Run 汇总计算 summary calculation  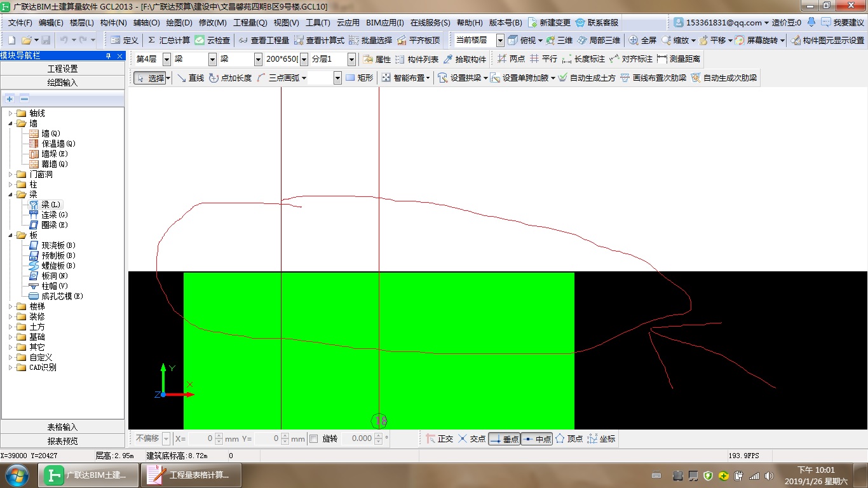pos(168,40)
